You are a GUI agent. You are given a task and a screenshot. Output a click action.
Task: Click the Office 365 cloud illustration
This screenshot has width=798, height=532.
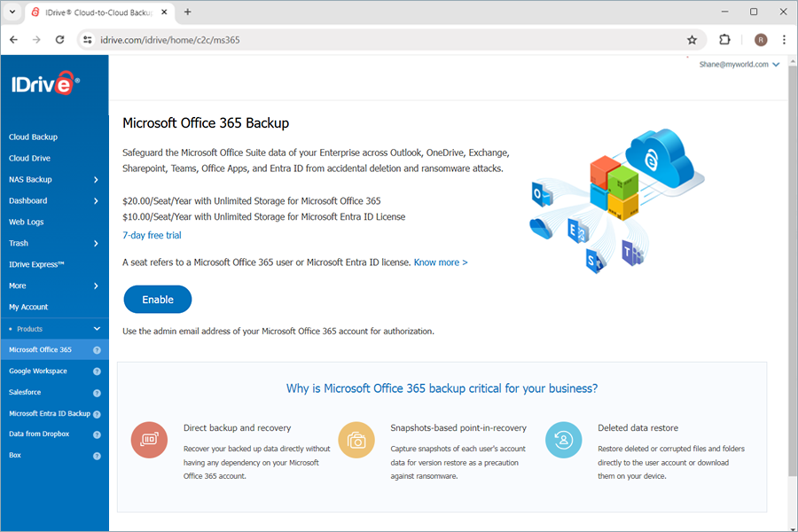[617, 200]
